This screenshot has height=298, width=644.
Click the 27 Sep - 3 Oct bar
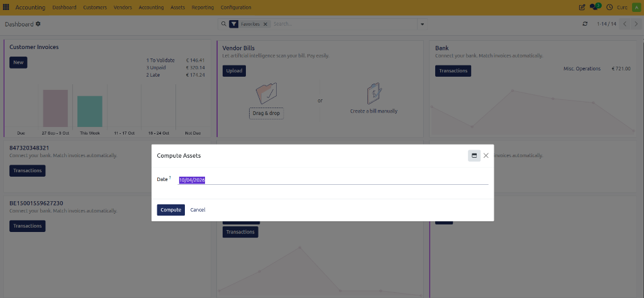tap(55, 108)
